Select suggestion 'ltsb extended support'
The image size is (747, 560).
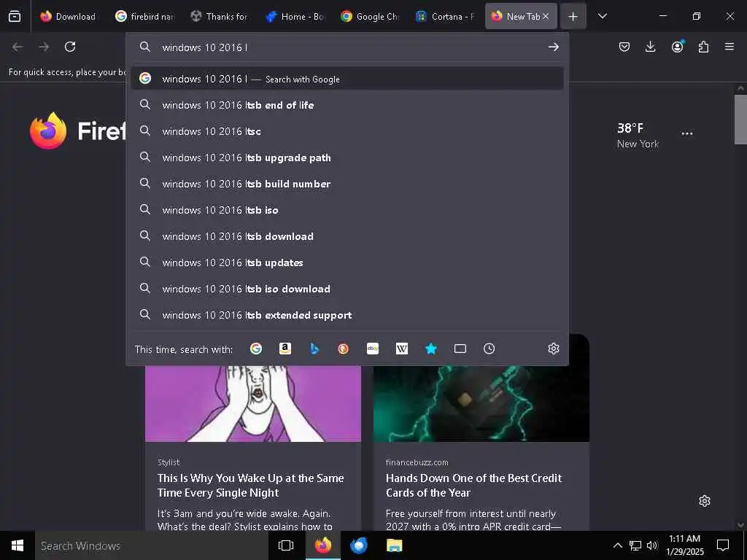347,314
